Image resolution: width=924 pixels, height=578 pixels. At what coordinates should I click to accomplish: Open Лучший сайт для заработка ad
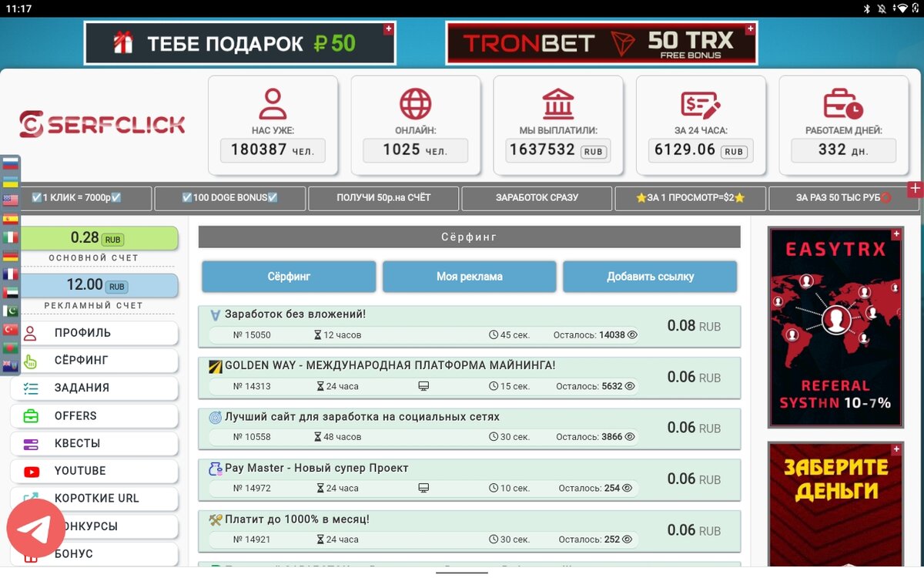362,417
